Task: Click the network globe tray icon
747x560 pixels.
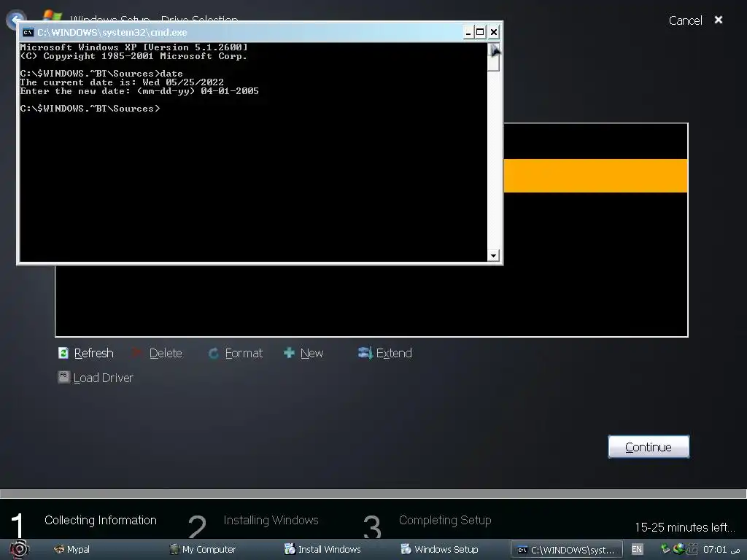Action: pos(678,549)
